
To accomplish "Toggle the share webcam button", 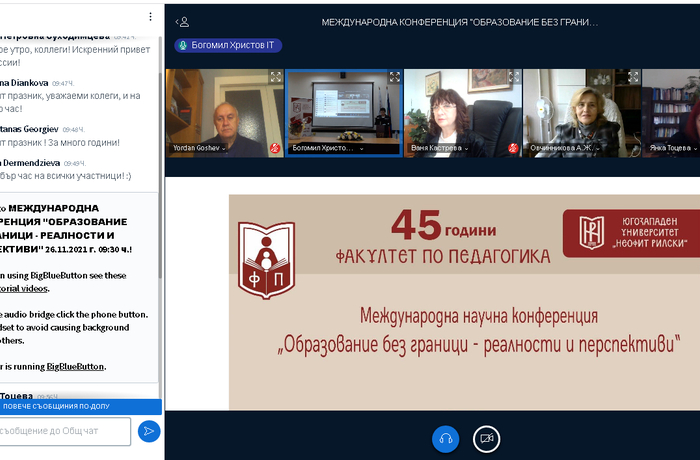I will coord(486,438).
